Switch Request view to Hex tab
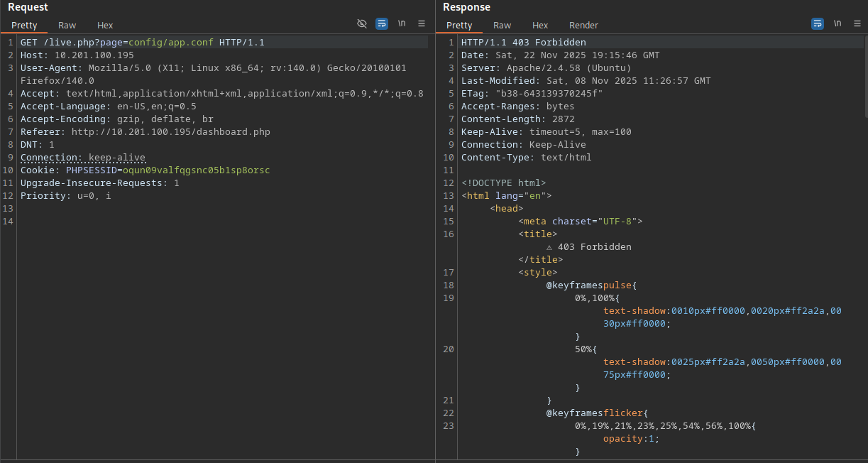This screenshot has height=463, width=868. [105, 26]
